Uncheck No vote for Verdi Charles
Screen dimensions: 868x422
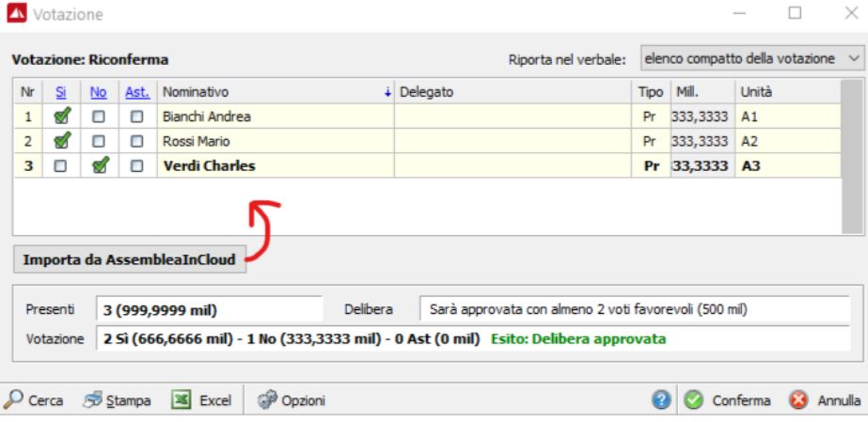click(101, 165)
